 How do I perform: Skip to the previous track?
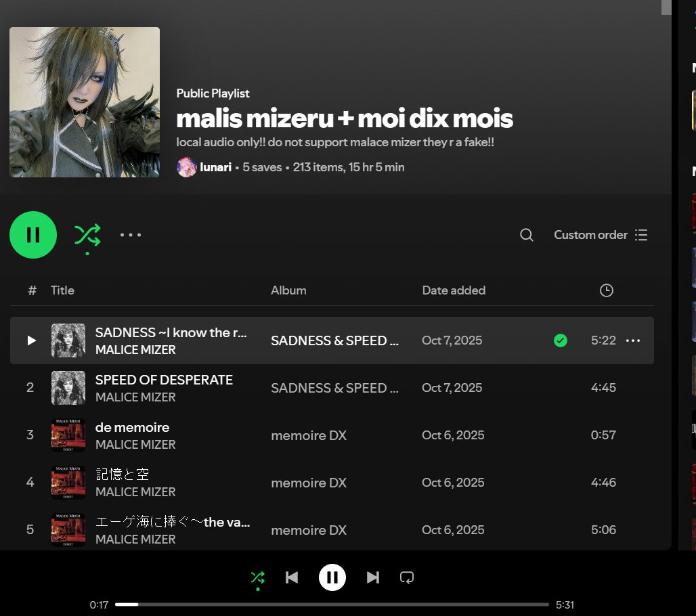pos(292,577)
